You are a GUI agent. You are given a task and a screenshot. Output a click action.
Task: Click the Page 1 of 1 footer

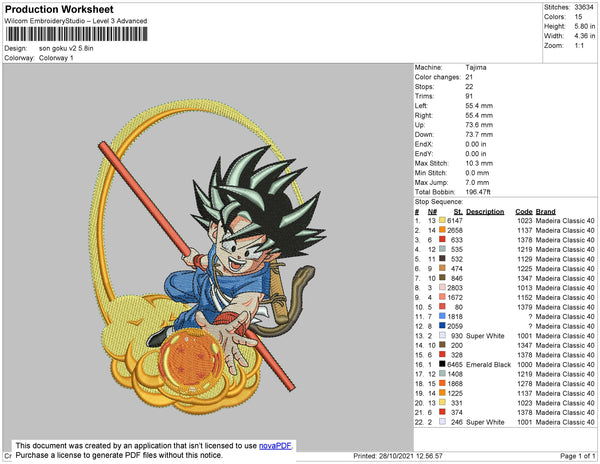click(577, 456)
